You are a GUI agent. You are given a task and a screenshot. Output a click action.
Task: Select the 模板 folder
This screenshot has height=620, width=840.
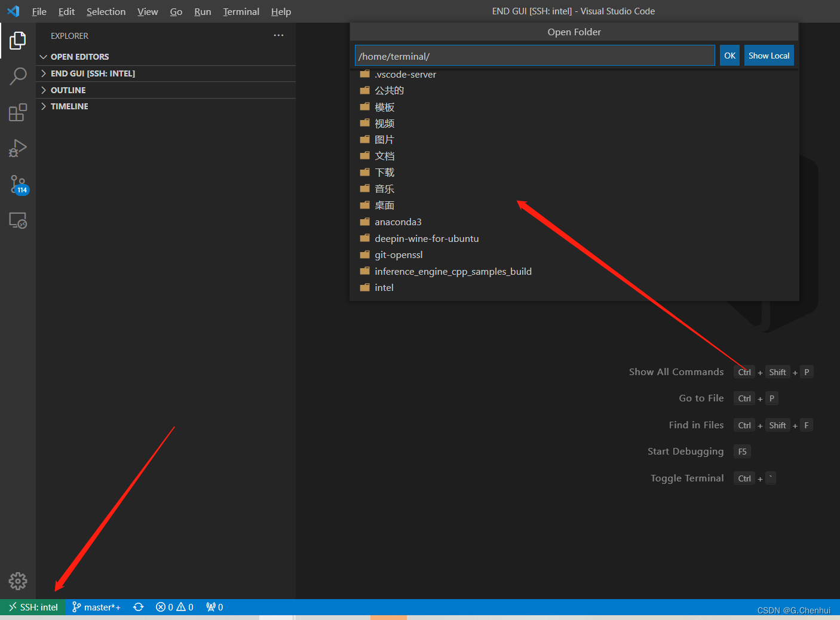coord(574,107)
